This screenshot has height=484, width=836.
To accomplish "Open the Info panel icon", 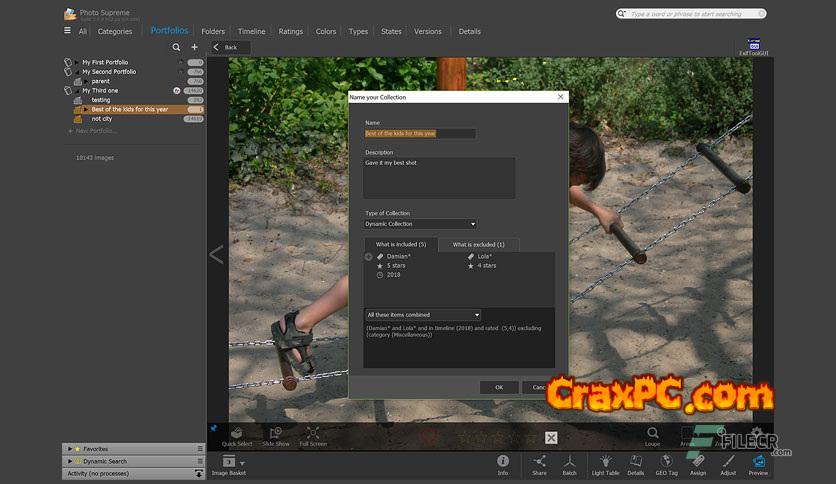I will coord(503,462).
